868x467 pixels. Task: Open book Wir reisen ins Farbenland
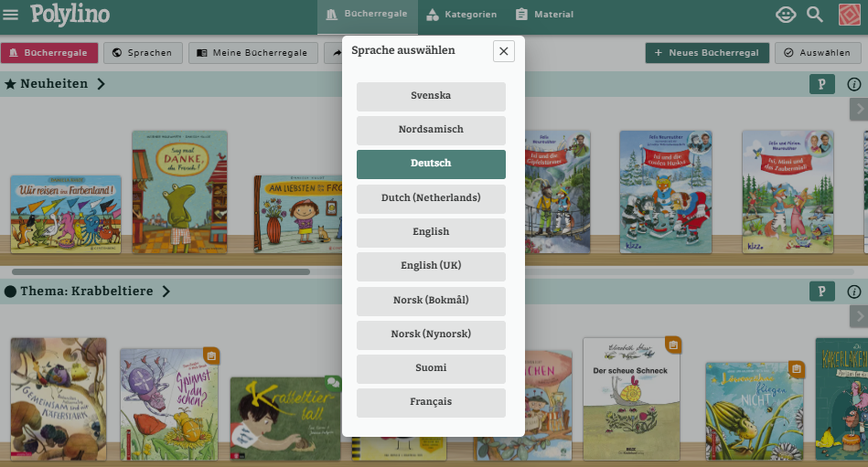point(66,215)
